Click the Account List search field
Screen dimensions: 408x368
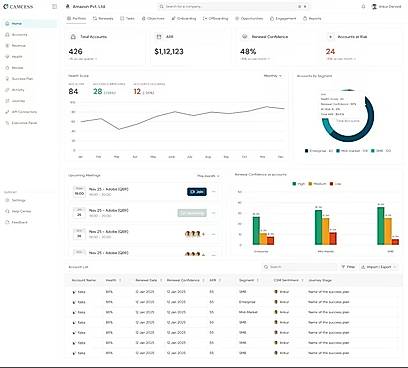pos(299,267)
